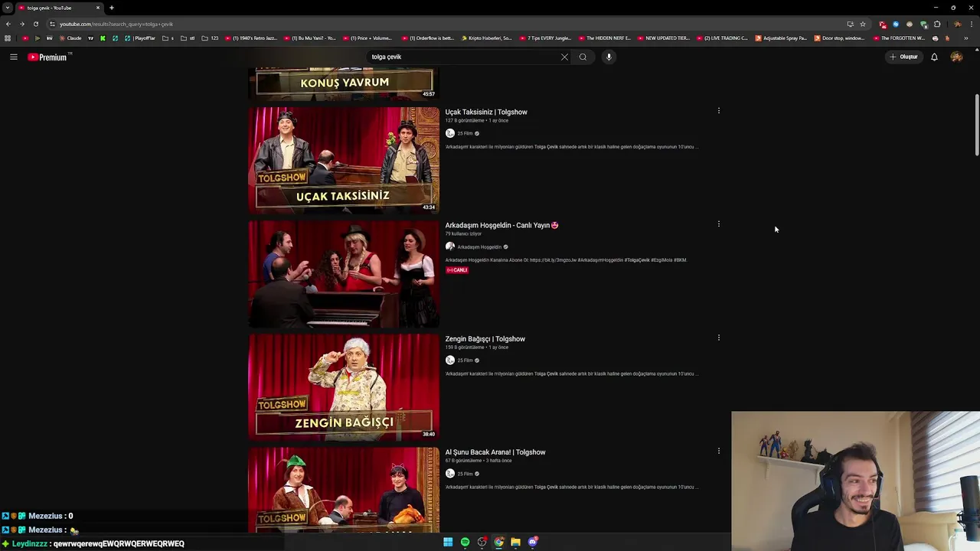The height and width of the screenshot is (551, 980).
Task: Open Spotify from the taskbar
Action: click(465, 543)
